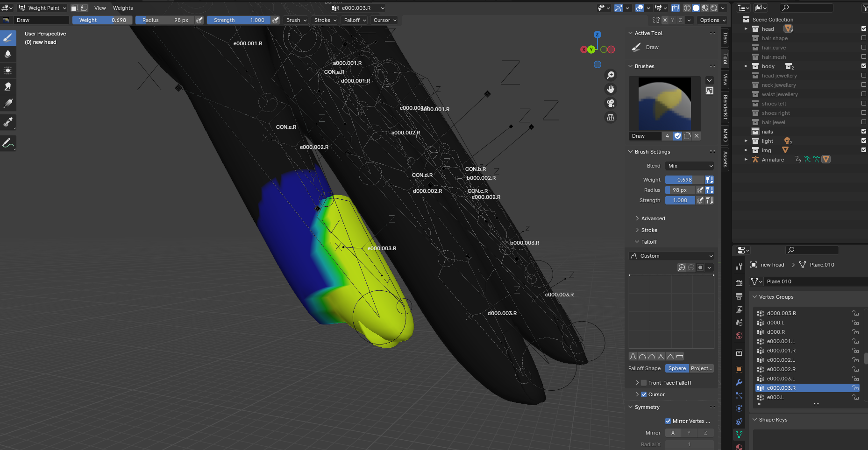
Task: Enable Front-Face Falloff checkbox
Action: click(644, 383)
